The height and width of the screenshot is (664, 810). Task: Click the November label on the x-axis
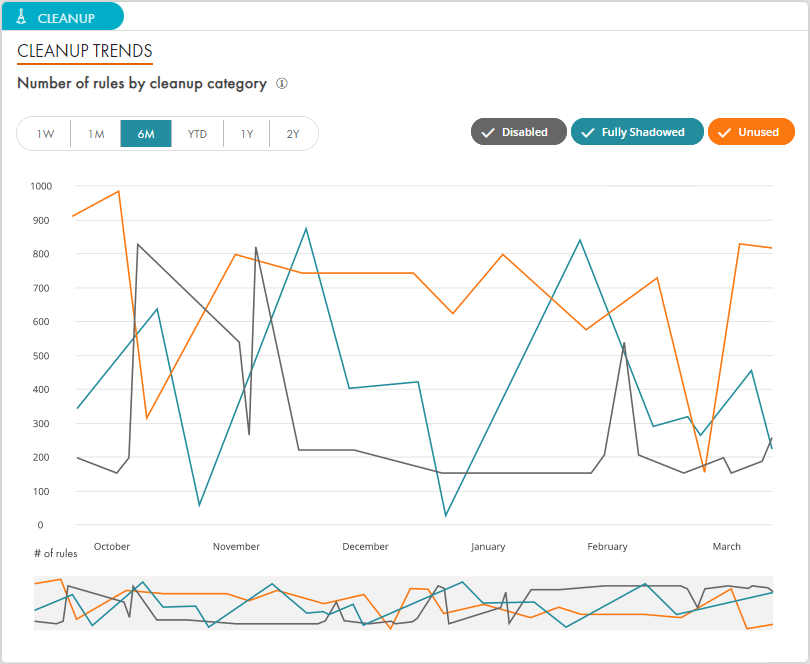236,547
